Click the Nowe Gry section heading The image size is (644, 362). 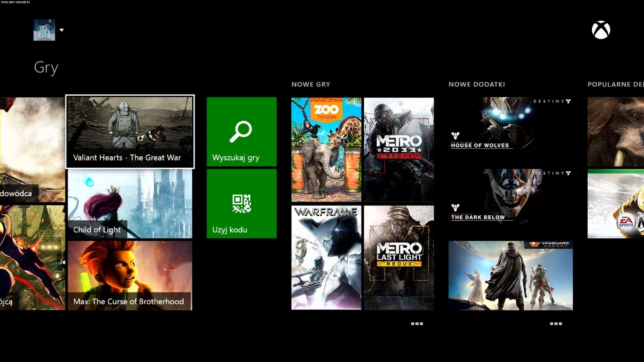pos(311,84)
